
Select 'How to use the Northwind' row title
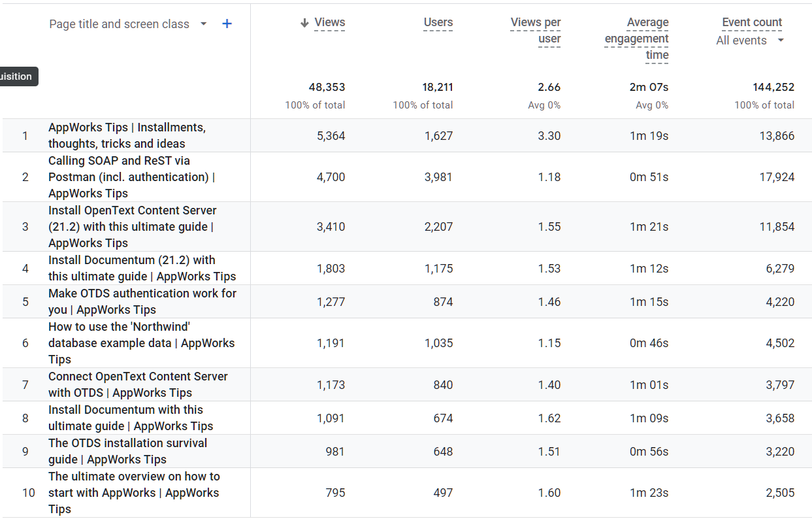[x=141, y=343]
